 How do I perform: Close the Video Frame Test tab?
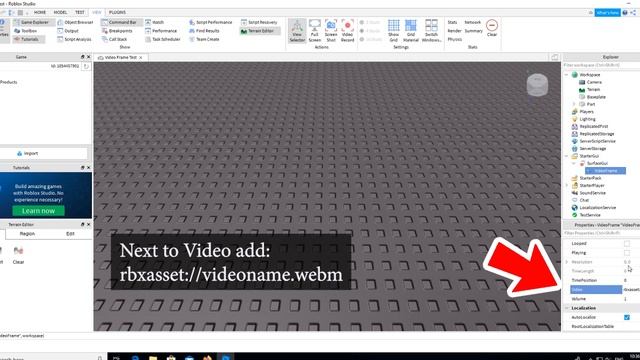coord(141,58)
